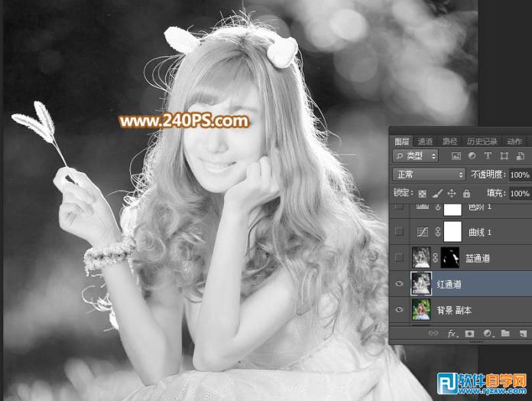
Task: Select the 红通道 layer name
Action: (x=449, y=284)
